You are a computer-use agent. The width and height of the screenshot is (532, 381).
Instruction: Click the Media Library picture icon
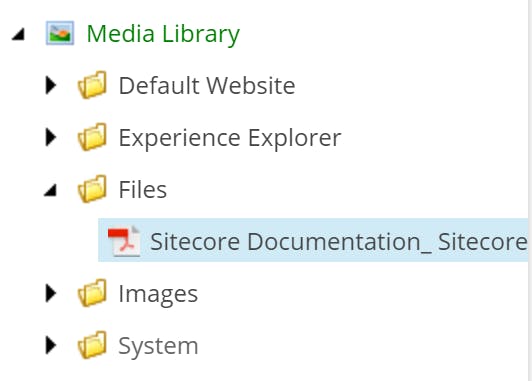(x=60, y=33)
